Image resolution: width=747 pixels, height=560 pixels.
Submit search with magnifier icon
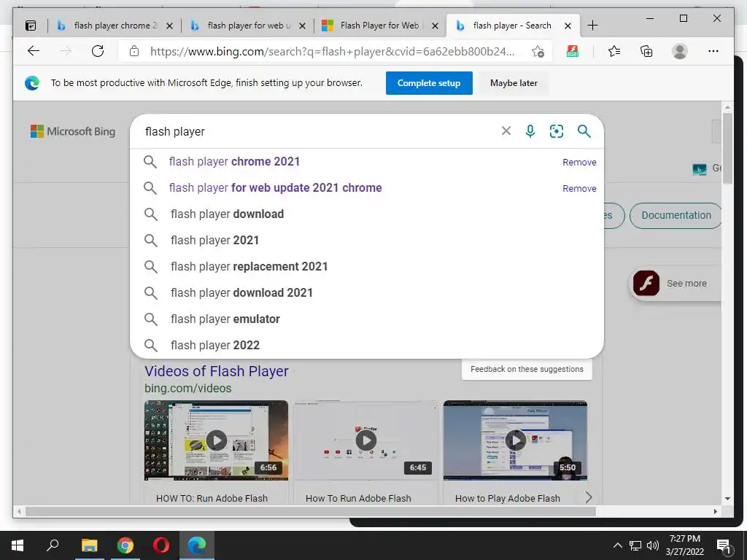tap(584, 131)
